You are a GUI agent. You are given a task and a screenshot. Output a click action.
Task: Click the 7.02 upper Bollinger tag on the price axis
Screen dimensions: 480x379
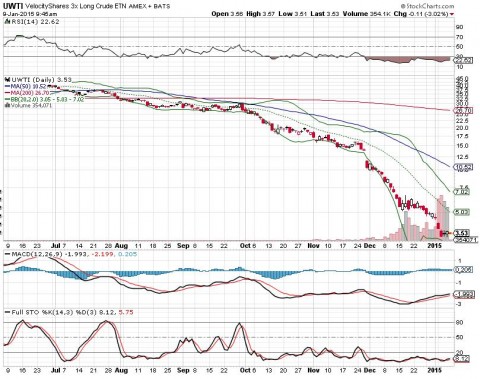(462, 192)
